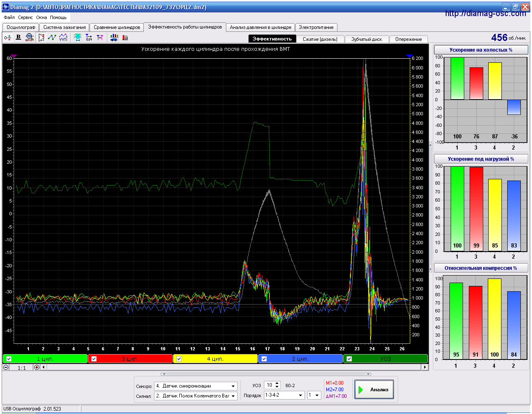Viewport: 532px width, 414px height.
Task: Open the http://diamag-osc.com link
Action: [485, 14]
